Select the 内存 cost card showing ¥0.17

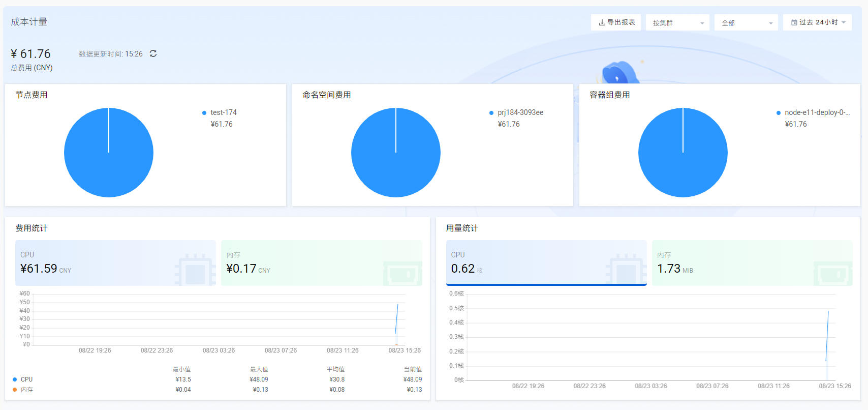pos(321,263)
